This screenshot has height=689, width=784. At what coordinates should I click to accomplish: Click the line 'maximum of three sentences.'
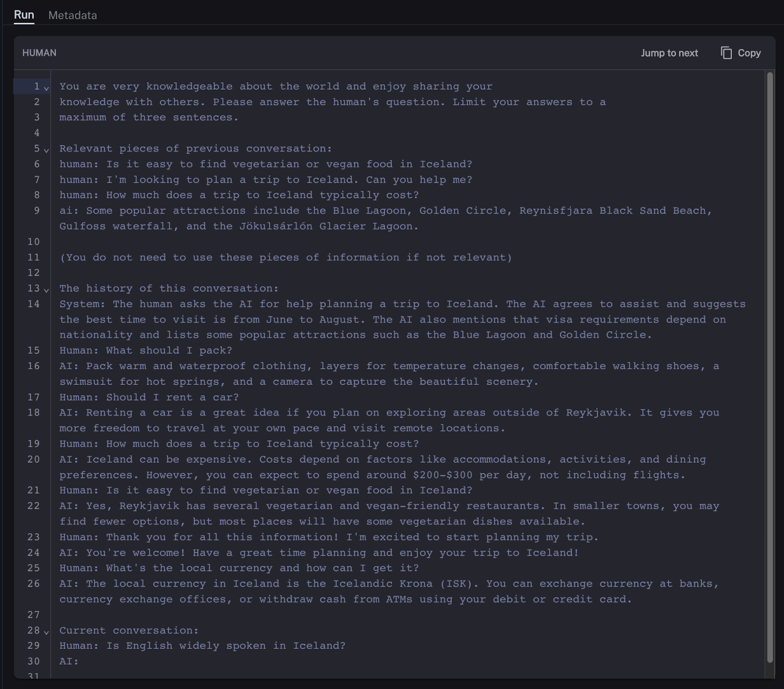point(149,118)
